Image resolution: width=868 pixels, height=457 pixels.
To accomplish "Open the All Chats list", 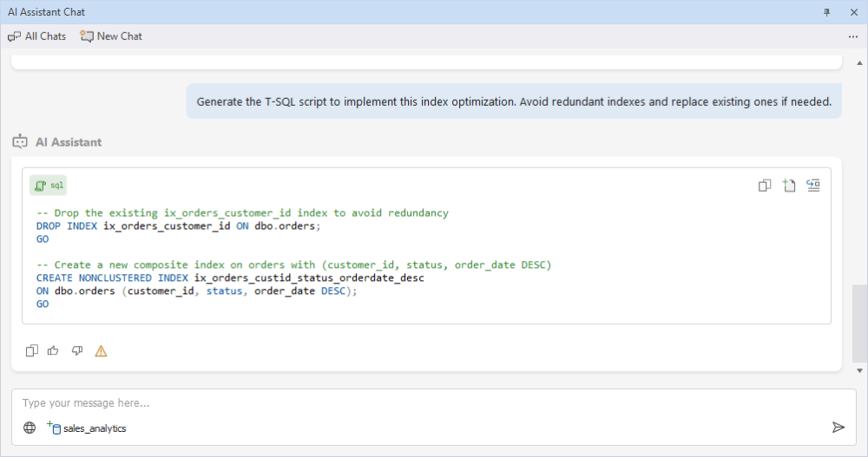I will click(36, 36).
